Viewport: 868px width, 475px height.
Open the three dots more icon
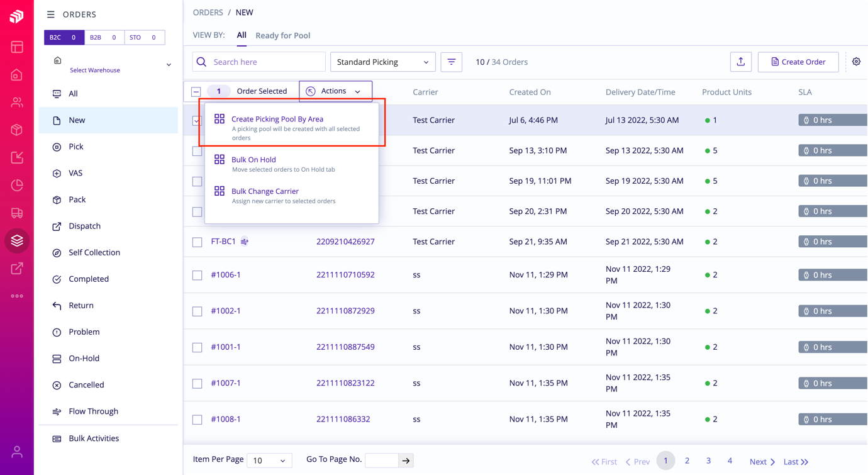coord(17,296)
